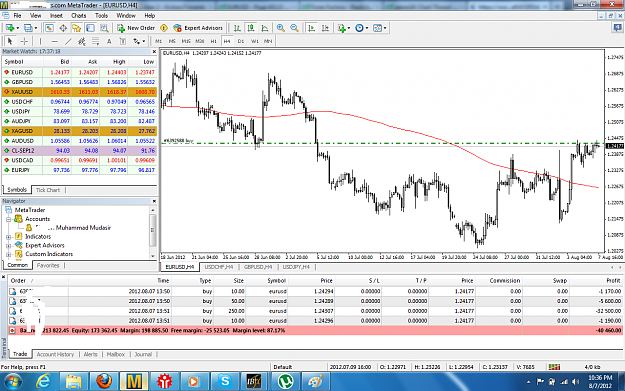
Task: Switch to the Favorites tab in Navigator
Action: 48,265
